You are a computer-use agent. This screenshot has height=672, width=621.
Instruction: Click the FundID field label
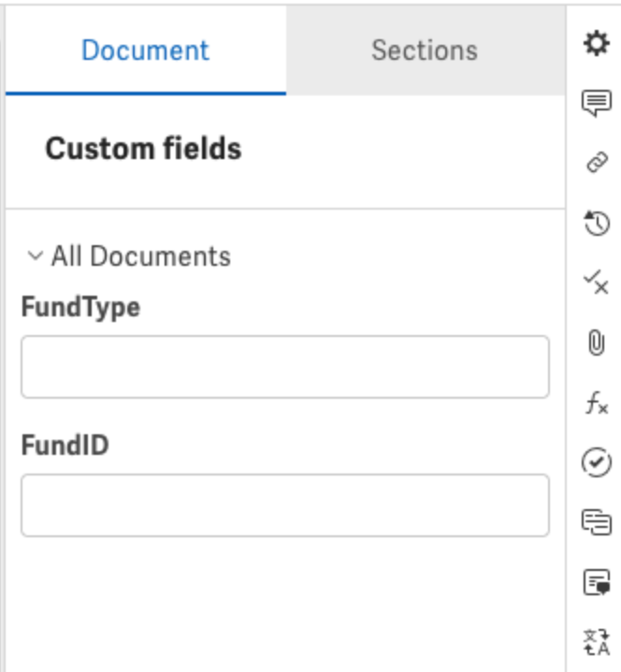coord(65,446)
